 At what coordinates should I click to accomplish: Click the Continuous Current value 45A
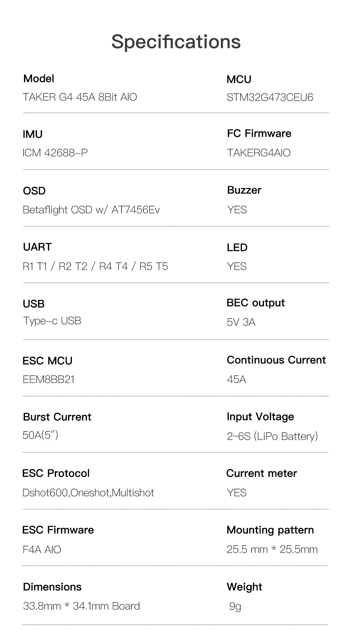tap(236, 380)
